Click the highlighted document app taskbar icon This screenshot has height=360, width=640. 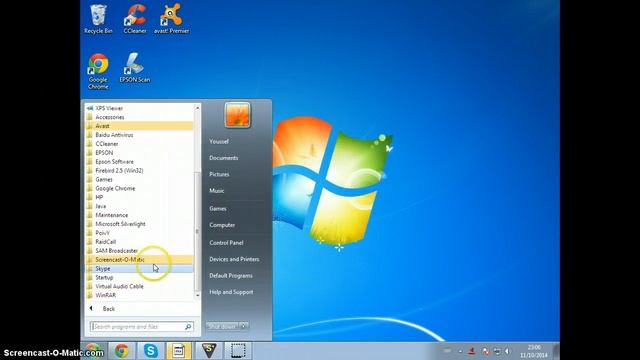click(x=178, y=351)
